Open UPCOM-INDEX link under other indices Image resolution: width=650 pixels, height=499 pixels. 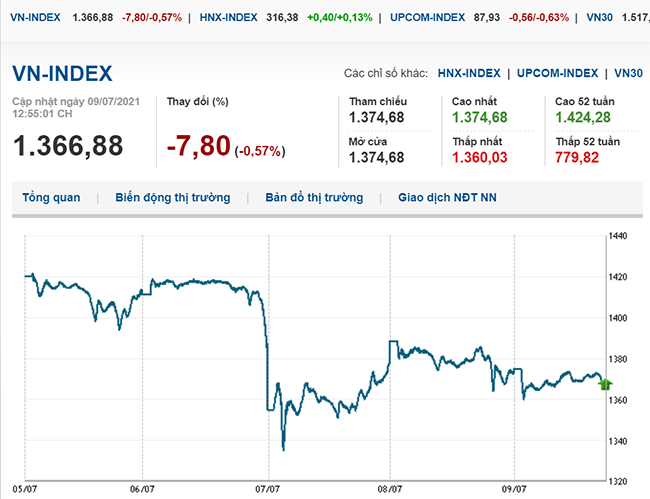coord(559,73)
